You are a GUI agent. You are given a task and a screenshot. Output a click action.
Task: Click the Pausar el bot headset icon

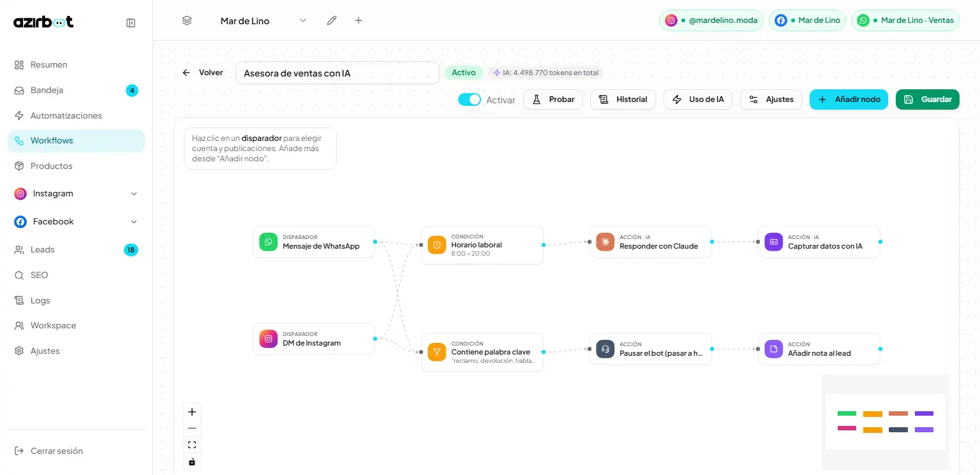pos(605,349)
